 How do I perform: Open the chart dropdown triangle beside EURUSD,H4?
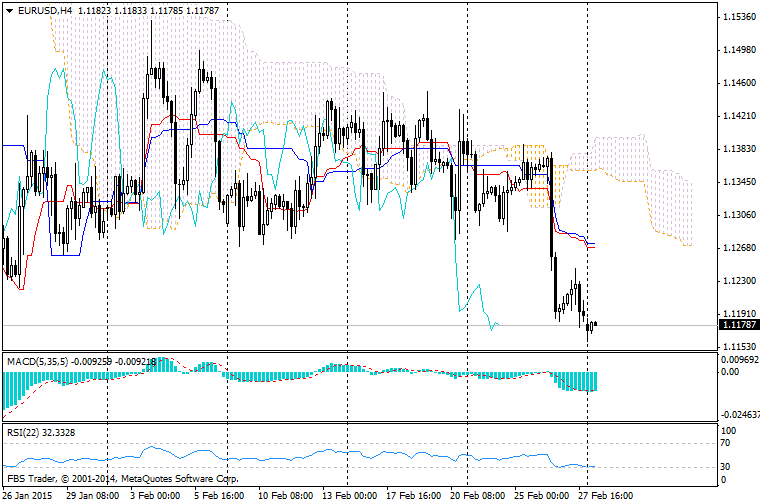(9, 11)
